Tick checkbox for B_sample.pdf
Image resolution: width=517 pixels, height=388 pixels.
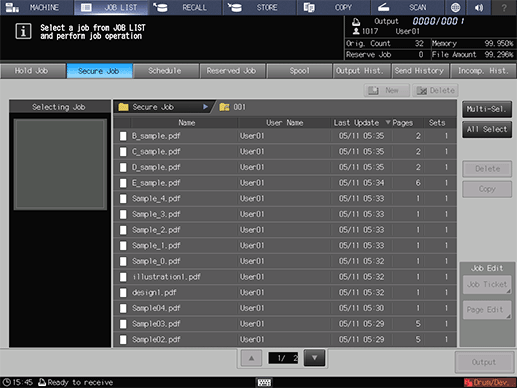123,136
